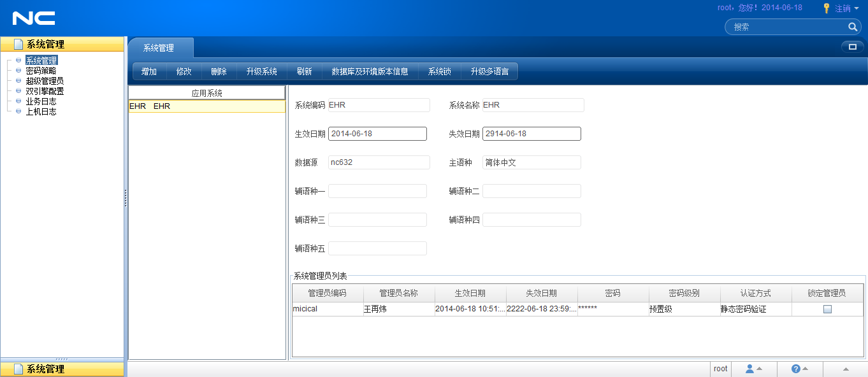This screenshot has height=377, width=868.
Task: Click the search magnifier icon
Action: pyautogui.click(x=853, y=27)
